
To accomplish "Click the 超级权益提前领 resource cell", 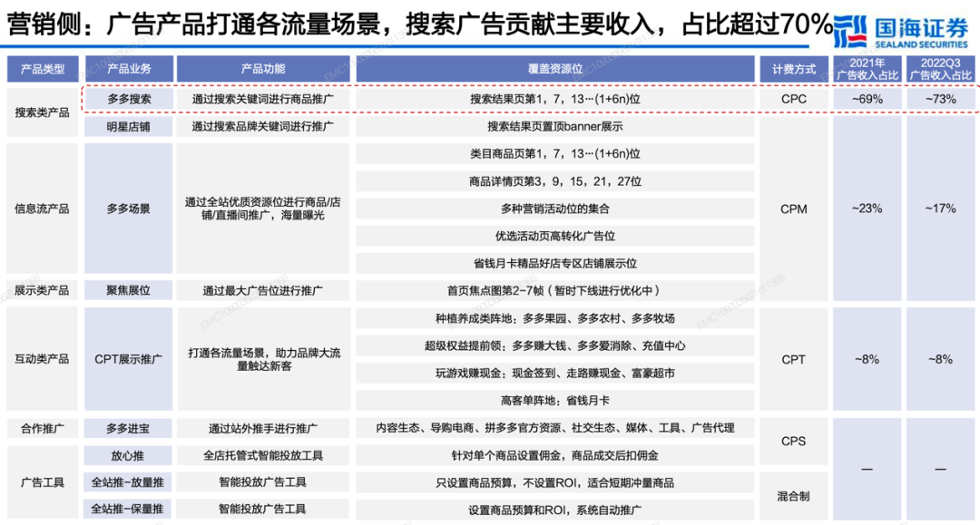I will pyautogui.click(x=555, y=345).
